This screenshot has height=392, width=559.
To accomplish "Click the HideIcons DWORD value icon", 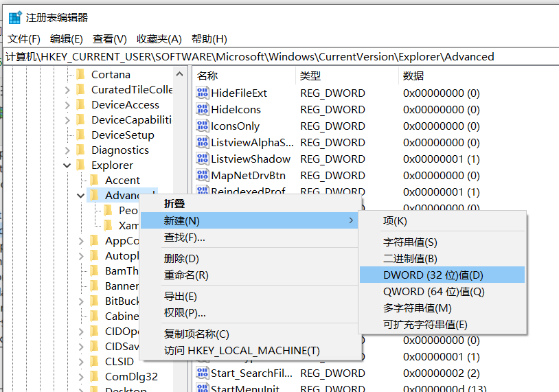I will coord(203,109).
